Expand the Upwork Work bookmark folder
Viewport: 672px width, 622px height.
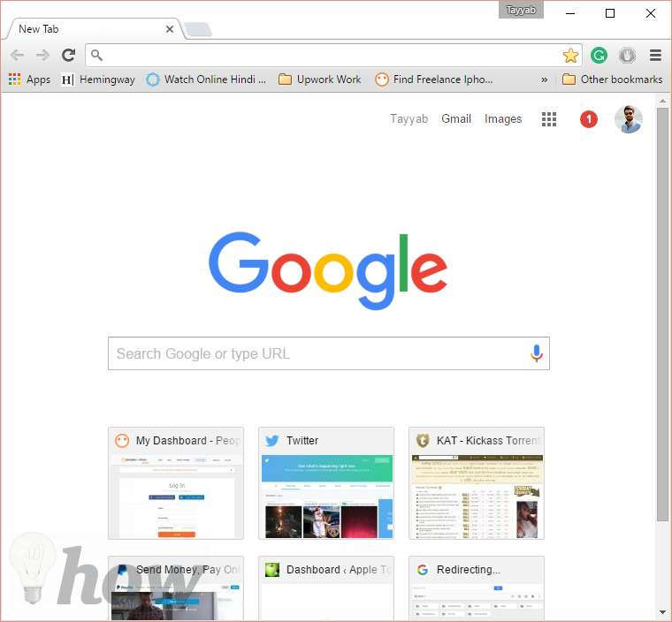coord(320,80)
